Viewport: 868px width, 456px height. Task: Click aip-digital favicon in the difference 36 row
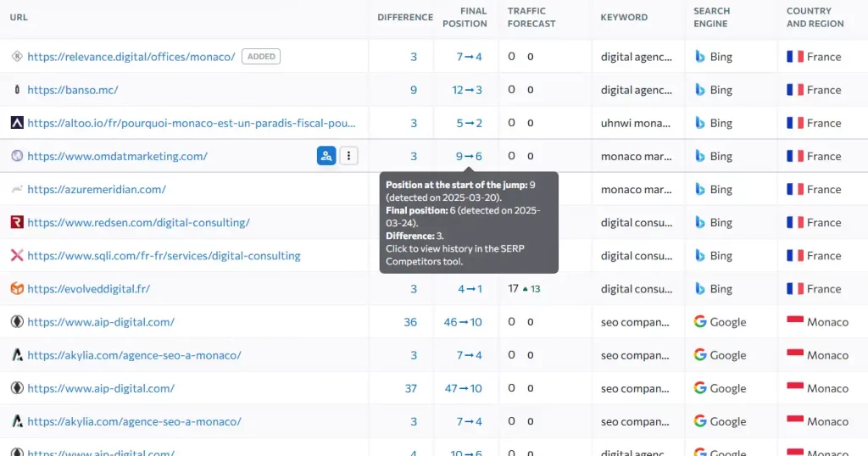coord(17,322)
